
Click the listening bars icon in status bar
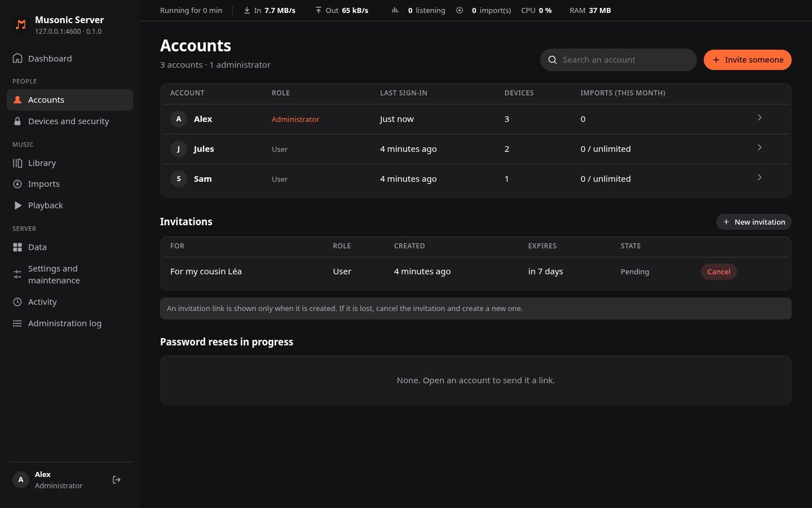click(395, 10)
